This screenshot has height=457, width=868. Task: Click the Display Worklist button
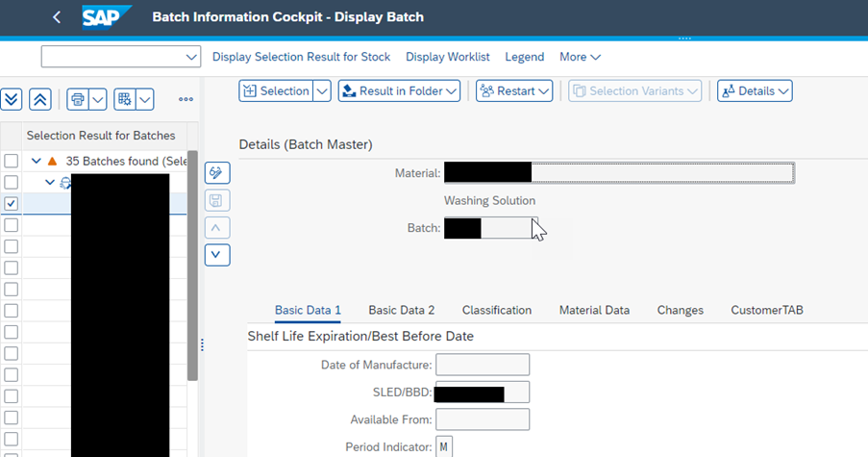447,57
